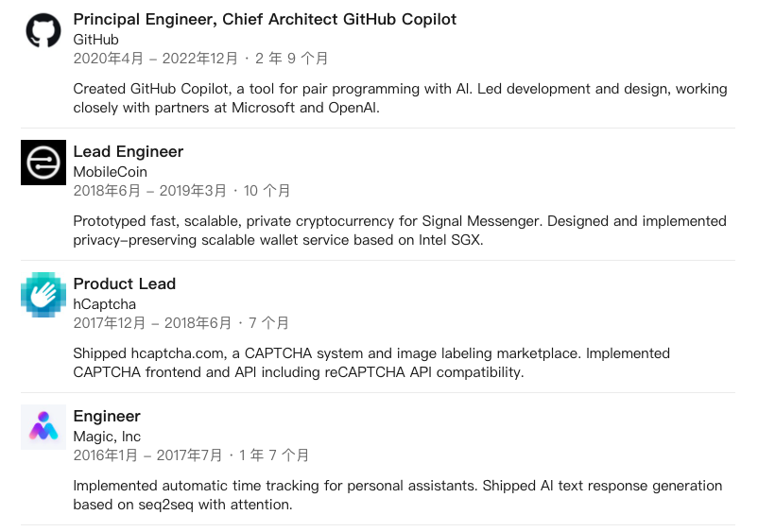Open Principal Engineer, Chief Architect GitHub Copilot title
Viewport: 758px width, 532px height.
(x=265, y=19)
